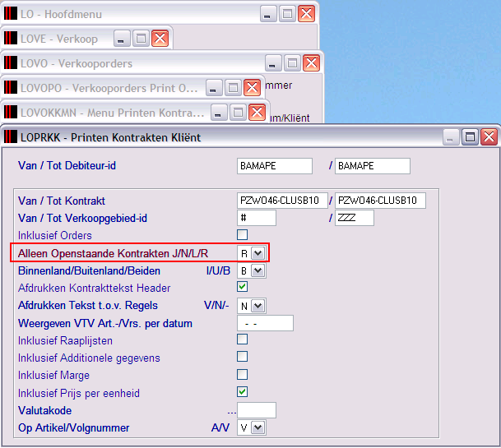Close the LOVE - Verkoop window
The image size is (501, 448).
pyautogui.click(x=160, y=39)
